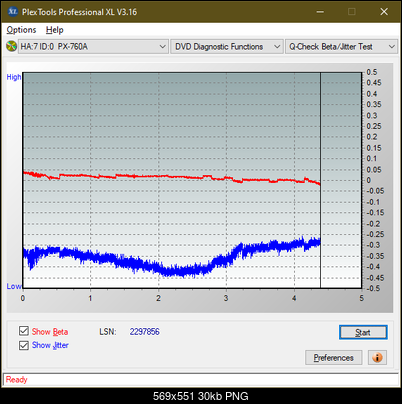Viewport: 402px width, 404px height.
Task: Click the High label on the jitter axis
Action: (14, 77)
